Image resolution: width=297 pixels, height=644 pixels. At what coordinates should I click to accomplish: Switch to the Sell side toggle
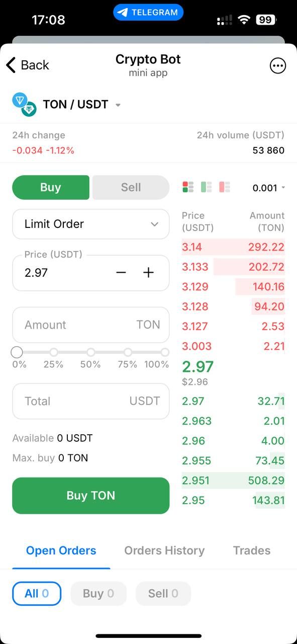131,187
